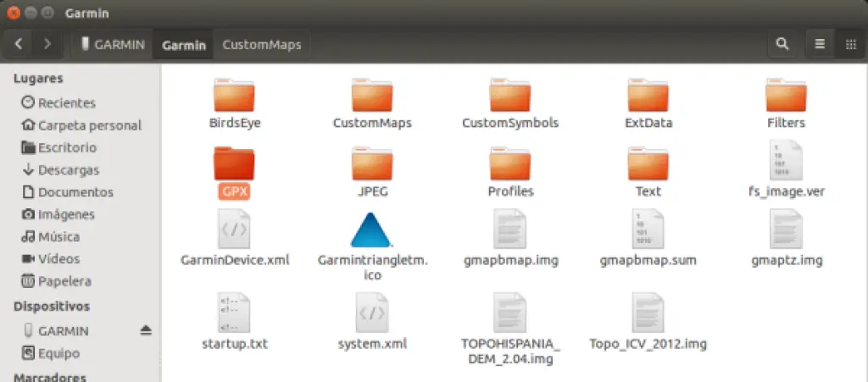Select the system.xml file icon
868x382 pixels.
pyautogui.click(x=372, y=313)
